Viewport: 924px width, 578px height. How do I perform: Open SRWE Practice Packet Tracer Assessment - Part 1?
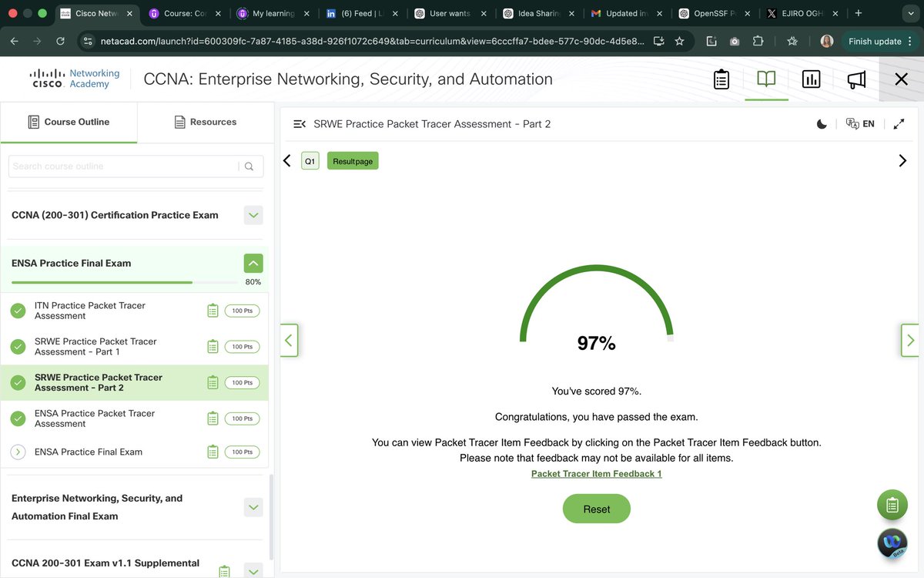[x=95, y=347]
